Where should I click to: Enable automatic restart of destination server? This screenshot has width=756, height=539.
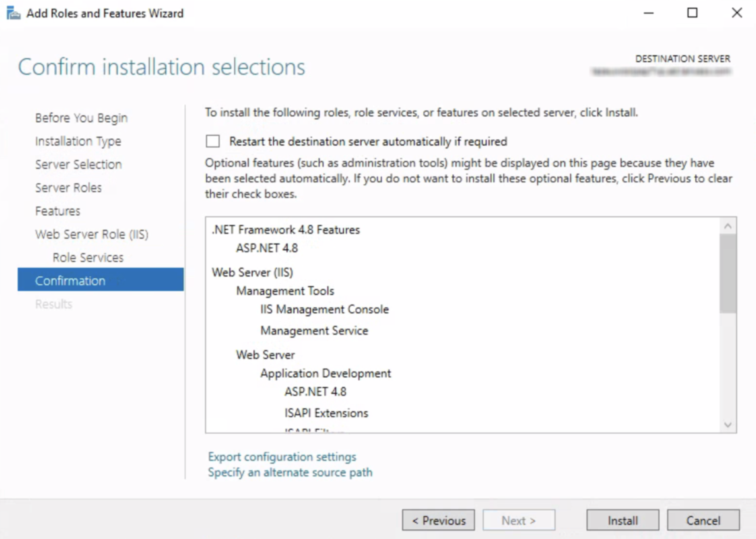[x=213, y=142]
